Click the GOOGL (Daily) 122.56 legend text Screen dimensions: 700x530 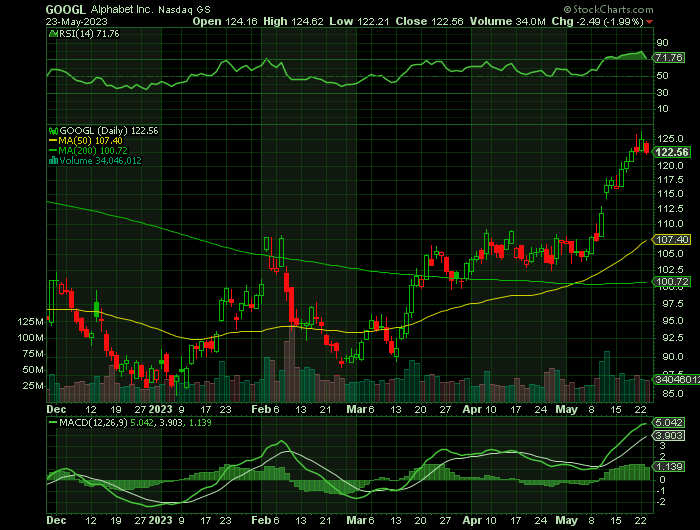click(109, 131)
